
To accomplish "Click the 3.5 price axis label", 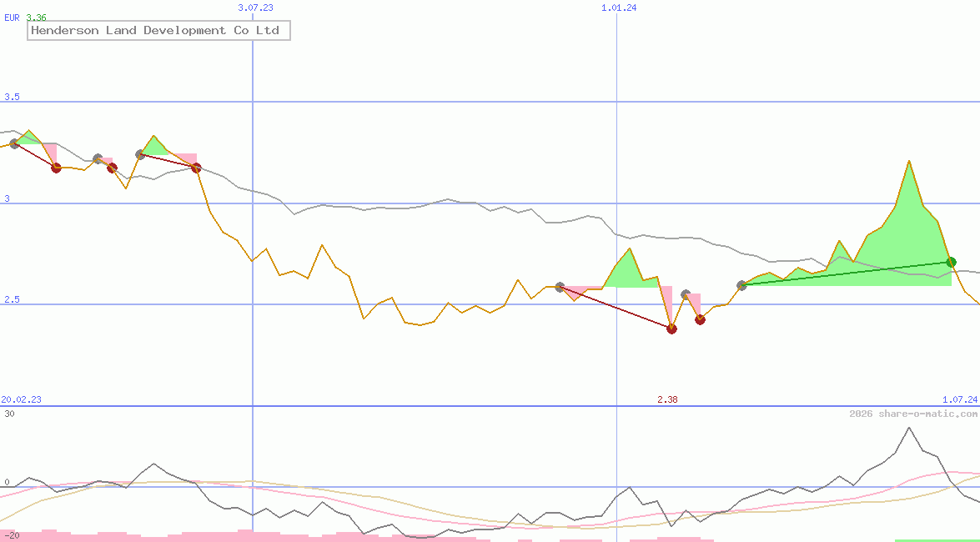I will coord(12,97).
